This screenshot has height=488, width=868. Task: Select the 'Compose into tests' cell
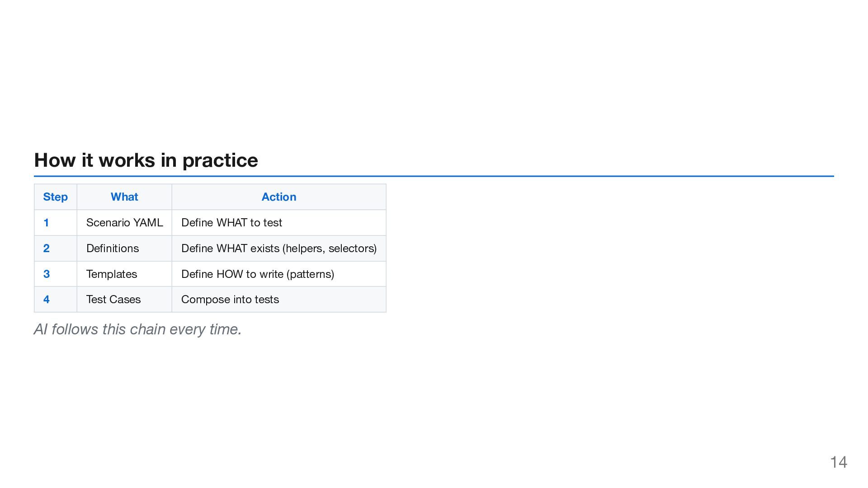[x=230, y=300]
